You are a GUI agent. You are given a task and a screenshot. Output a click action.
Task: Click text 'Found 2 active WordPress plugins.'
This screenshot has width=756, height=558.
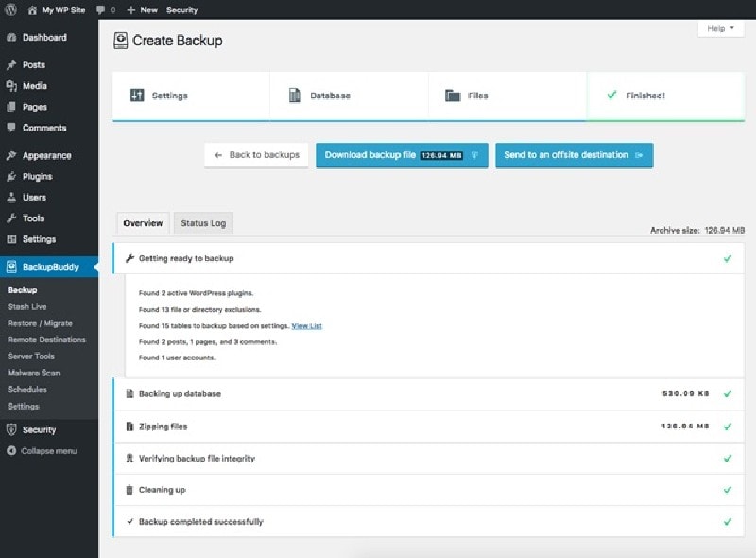pos(196,293)
